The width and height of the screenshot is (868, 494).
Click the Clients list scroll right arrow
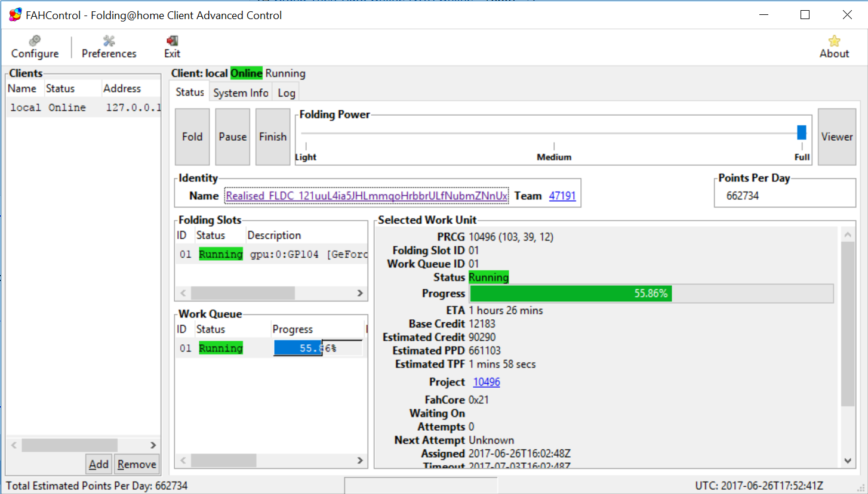pyautogui.click(x=153, y=445)
